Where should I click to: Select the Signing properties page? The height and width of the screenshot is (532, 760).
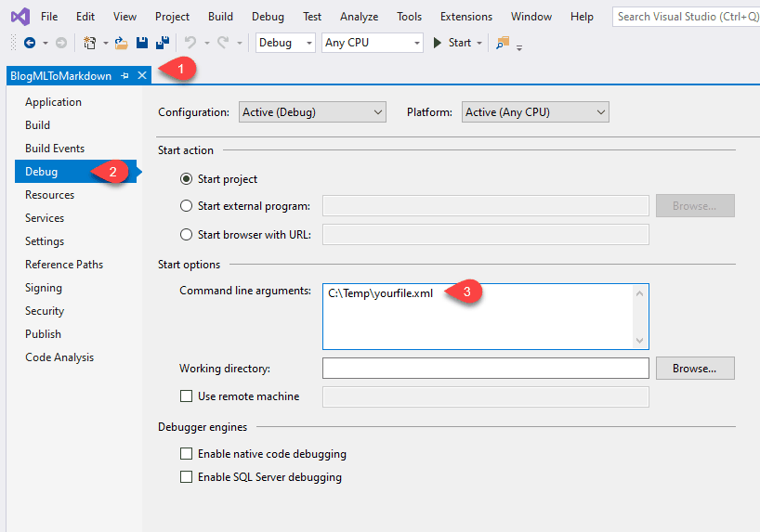click(x=44, y=288)
